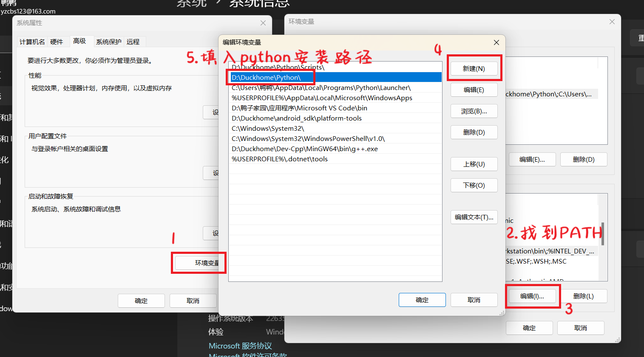Select the C:\Windows\System32\ entry
Viewport: 644px width, 357px height.
335,128
